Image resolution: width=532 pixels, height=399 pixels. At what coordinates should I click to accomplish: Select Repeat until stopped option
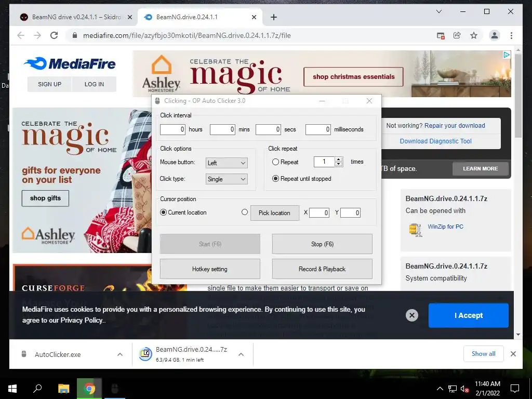tap(275, 179)
